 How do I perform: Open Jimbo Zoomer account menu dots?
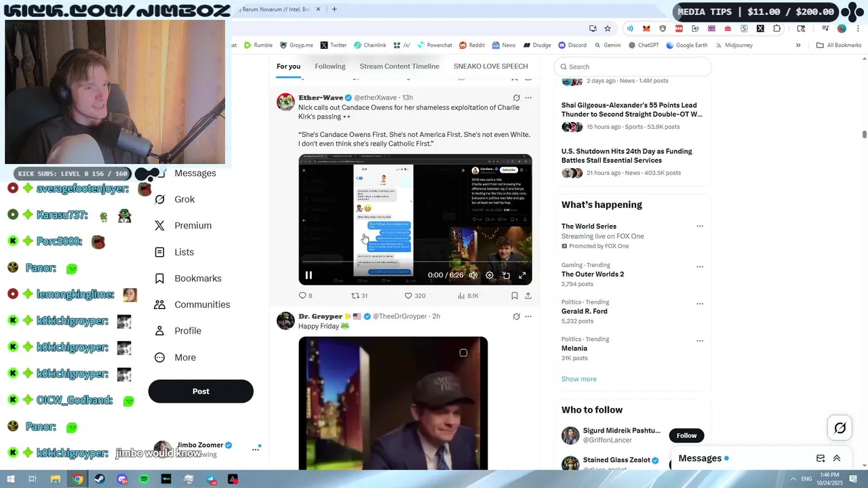(256, 449)
